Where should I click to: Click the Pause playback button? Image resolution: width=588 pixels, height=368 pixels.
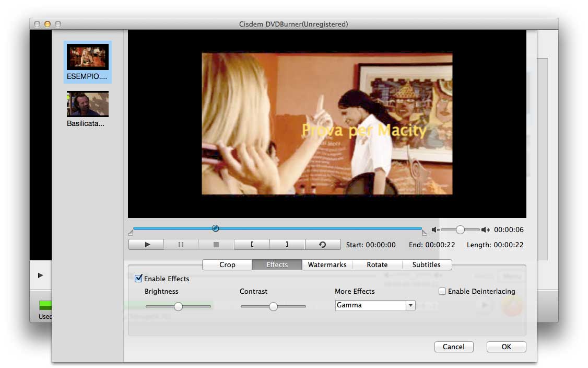[181, 245]
